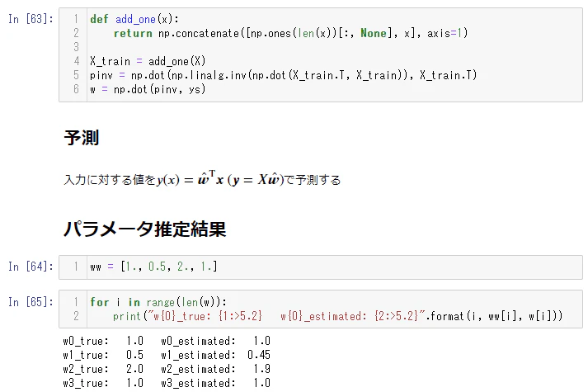Click the prediction formula markdown text
Image resolution: width=588 pixels, height=392 pixels.
click(202, 179)
